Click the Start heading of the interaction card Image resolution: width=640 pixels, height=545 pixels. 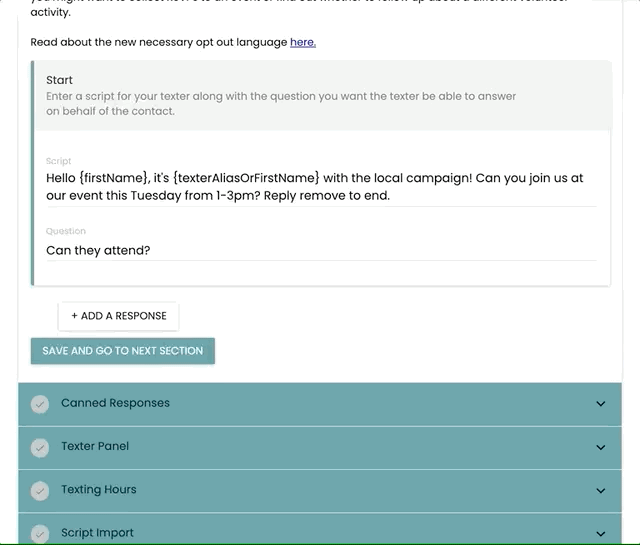[x=59, y=80]
